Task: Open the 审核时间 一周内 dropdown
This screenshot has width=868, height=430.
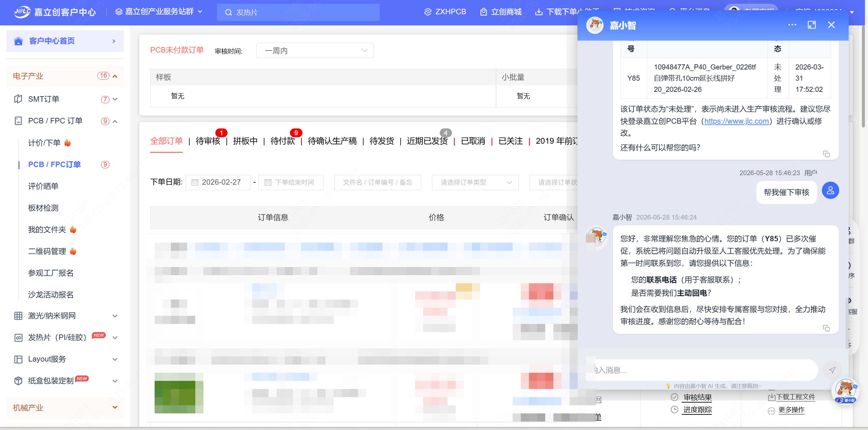Action: point(315,50)
